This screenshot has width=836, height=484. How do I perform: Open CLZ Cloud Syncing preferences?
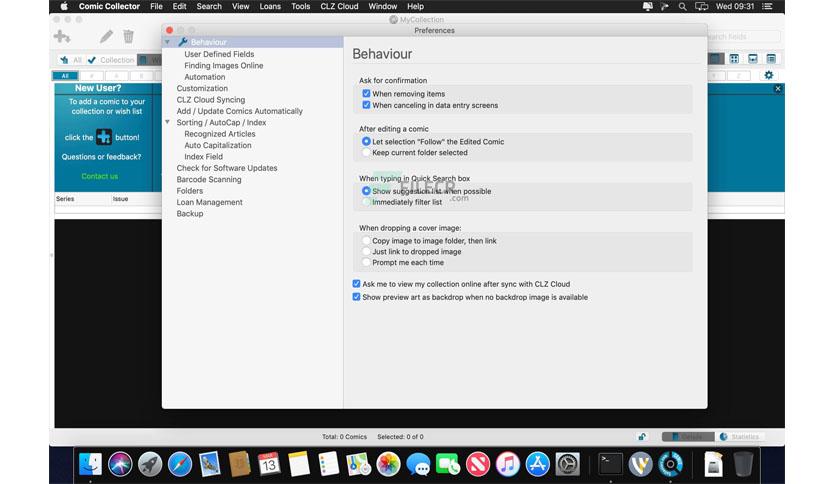click(211, 100)
